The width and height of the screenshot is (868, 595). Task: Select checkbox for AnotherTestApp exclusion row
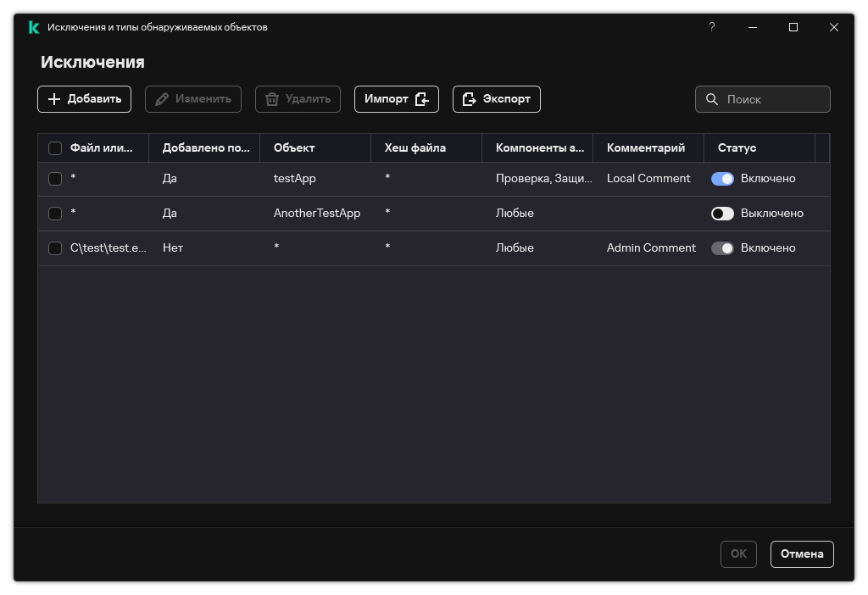pyautogui.click(x=55, y=214)
